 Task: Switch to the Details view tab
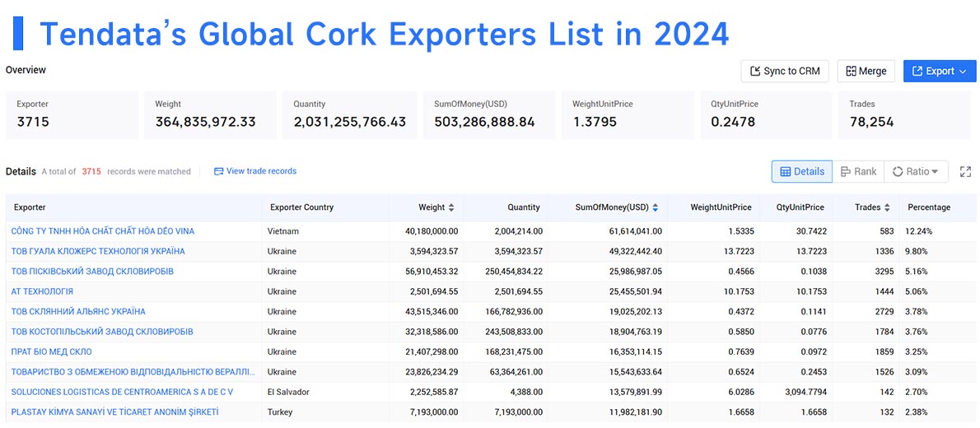pos(802,172)
